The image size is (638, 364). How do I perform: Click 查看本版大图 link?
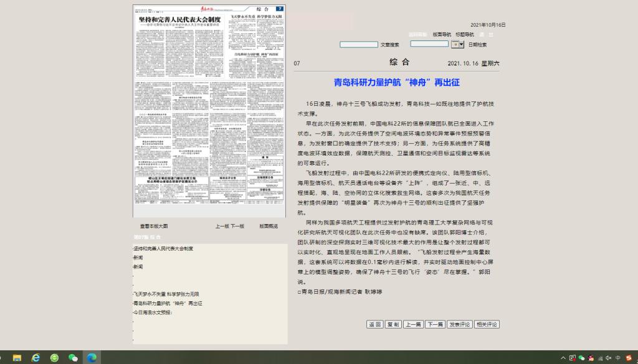[154, 226]
